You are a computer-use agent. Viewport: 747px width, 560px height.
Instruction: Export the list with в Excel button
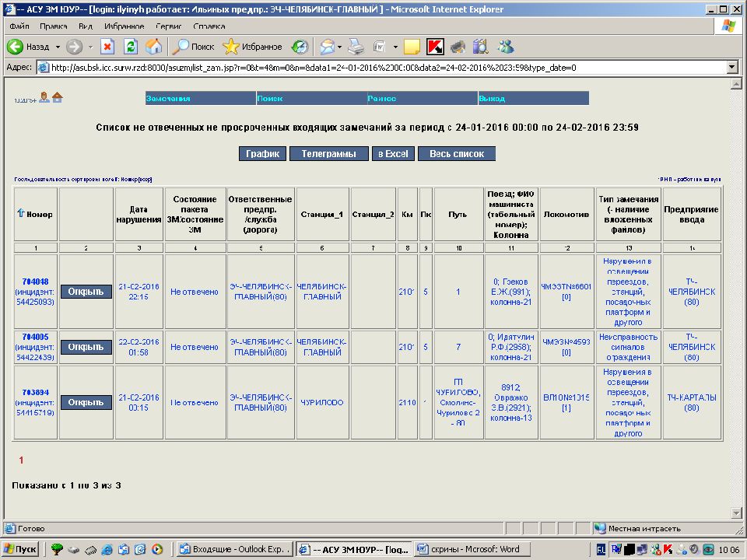click(393, 154)
